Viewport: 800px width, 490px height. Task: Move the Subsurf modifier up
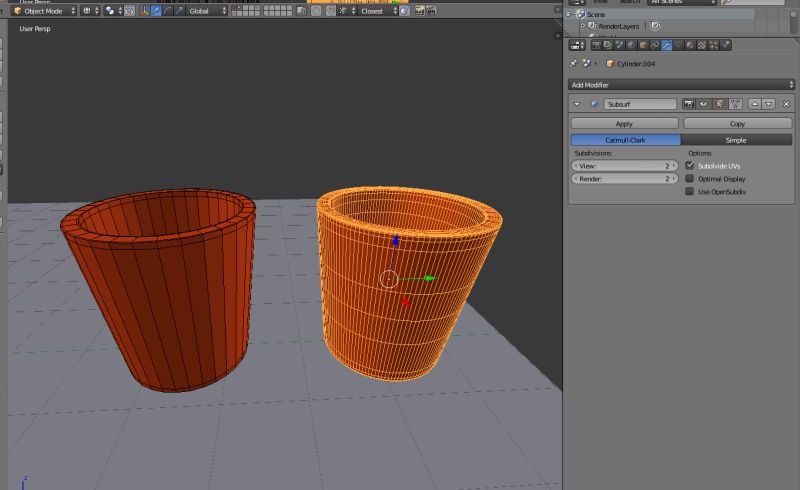pos(755,104)
